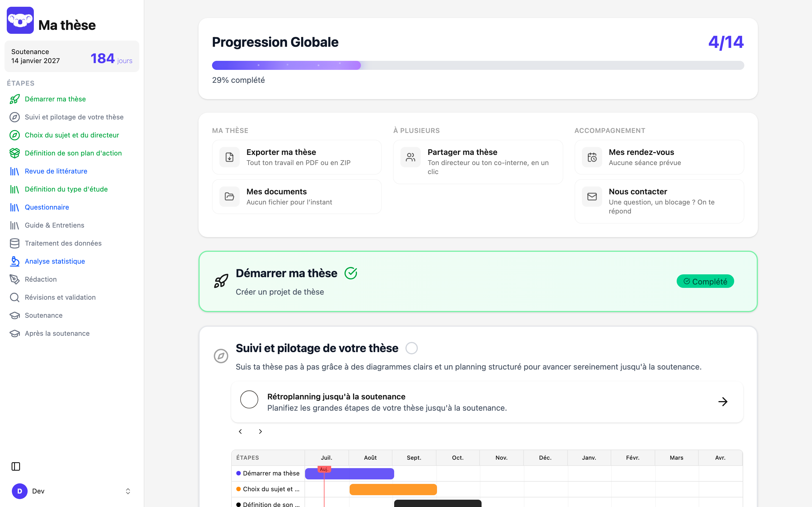The image size is (812, 507).
Task: Click the rocket icon beside Démarrer ma thèse
Action: click(x=221, y=281)
